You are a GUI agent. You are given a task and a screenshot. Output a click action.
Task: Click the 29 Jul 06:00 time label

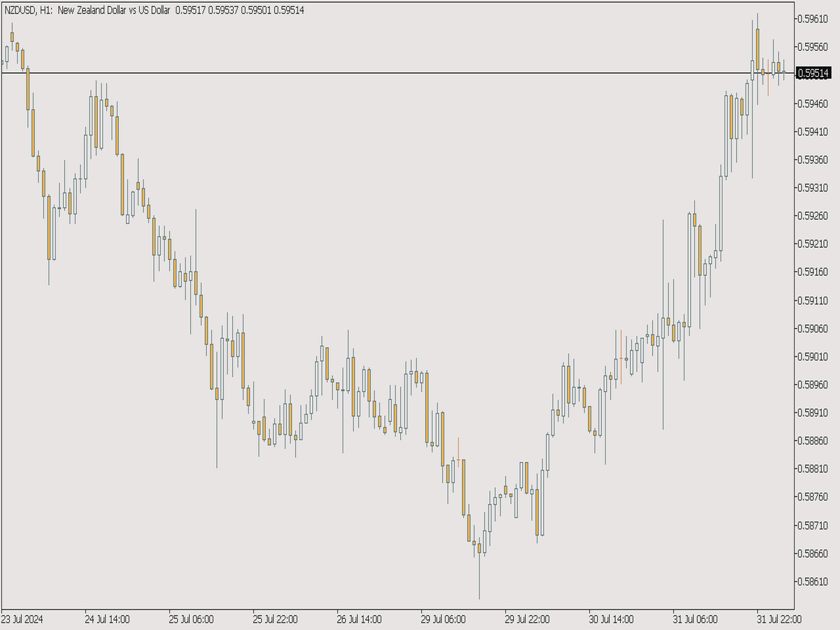443,619
